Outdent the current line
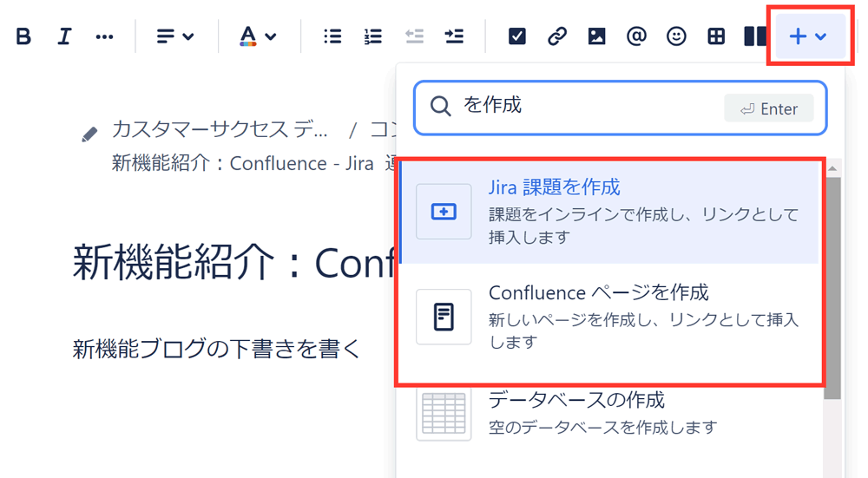This screenshot has height=478, width=868. pos(413,36)
